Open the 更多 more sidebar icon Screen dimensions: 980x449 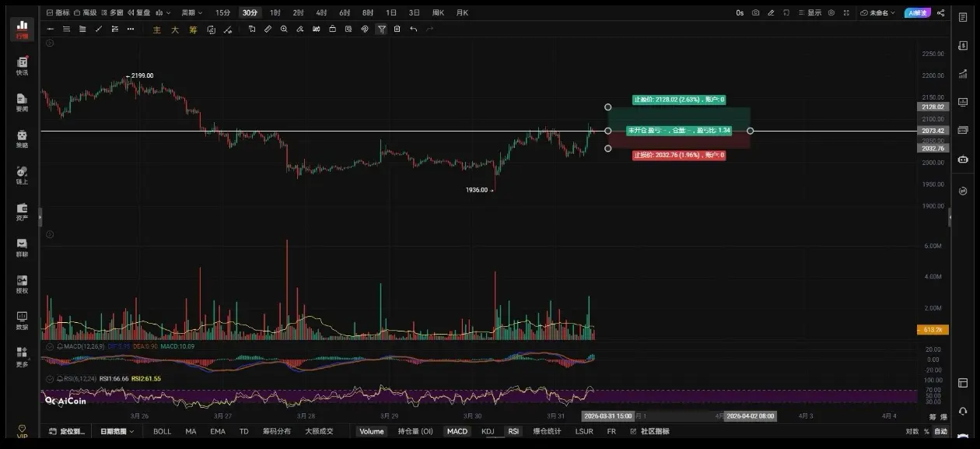click(x=22, y=358)
